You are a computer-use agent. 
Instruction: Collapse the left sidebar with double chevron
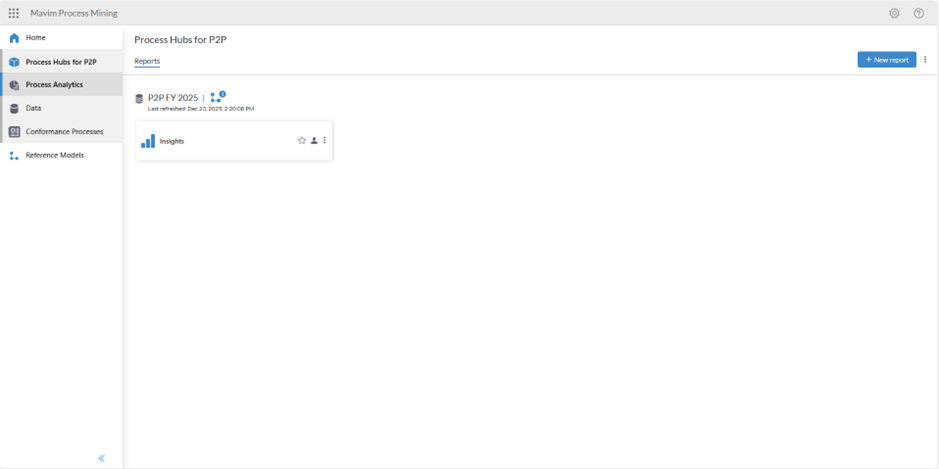(102, 458)
